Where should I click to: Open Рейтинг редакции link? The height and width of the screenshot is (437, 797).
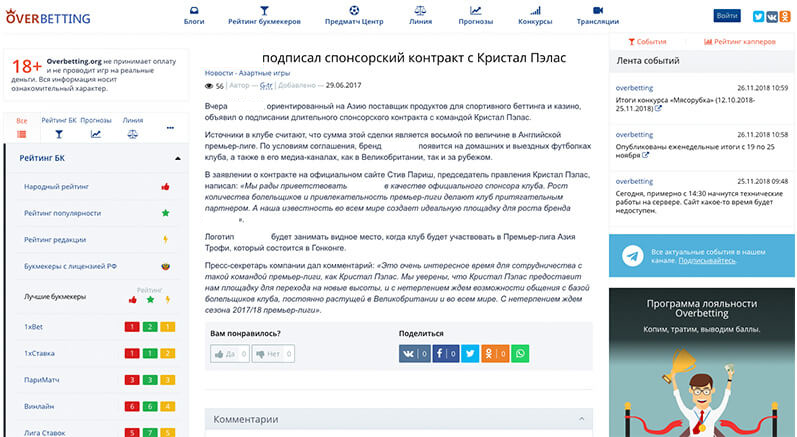55,239
